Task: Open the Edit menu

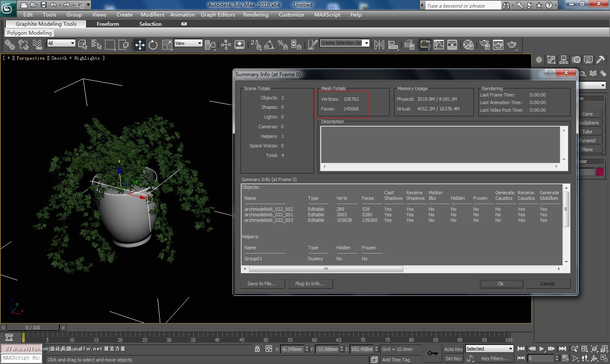Action: pyautogui.click(x=28, y=14)
